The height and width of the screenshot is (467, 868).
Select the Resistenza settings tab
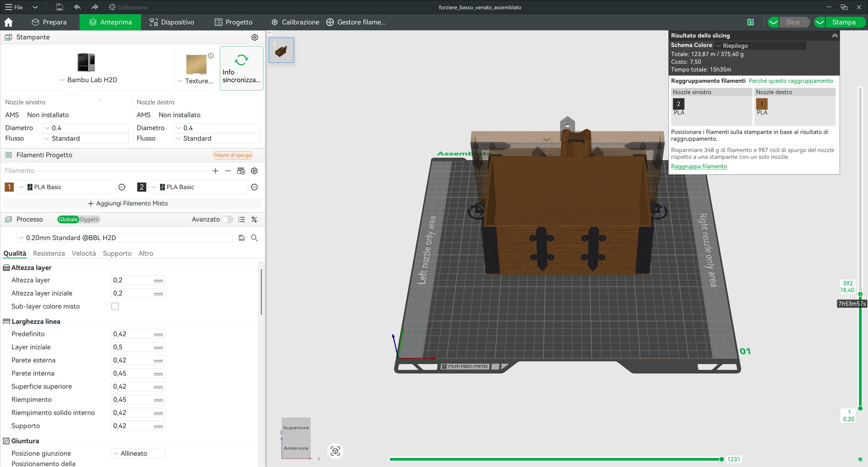point(49,253)
